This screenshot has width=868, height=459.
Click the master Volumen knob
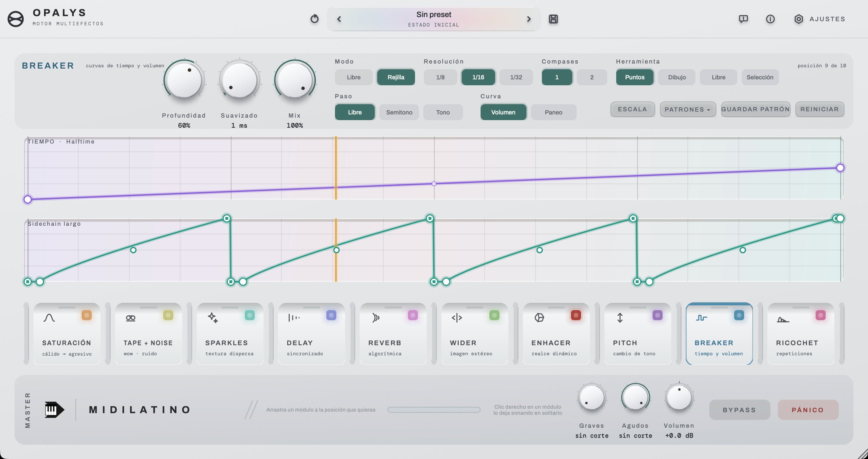[679, 397]
